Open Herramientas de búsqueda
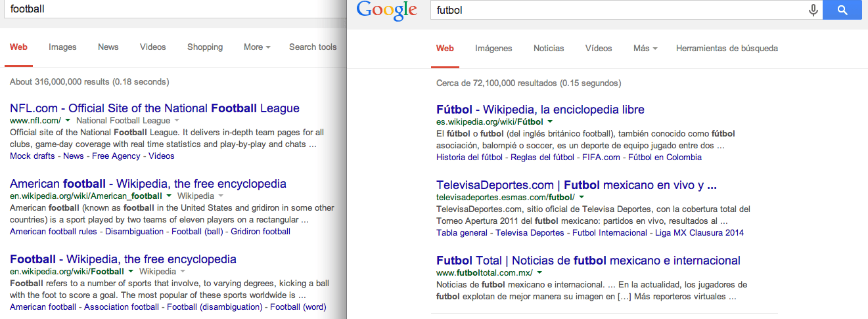This screenshot has width=868, height=319. [x=727, y=49]
